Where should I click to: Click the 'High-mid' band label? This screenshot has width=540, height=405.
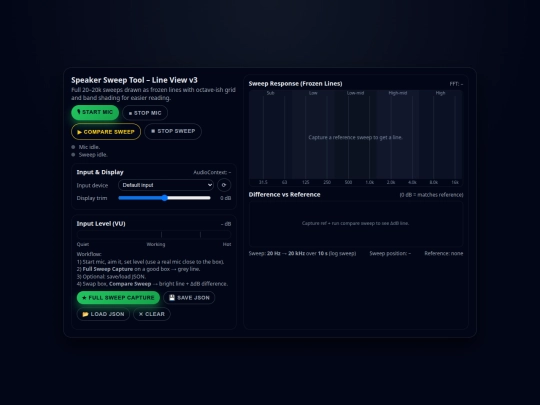(398, 93)
